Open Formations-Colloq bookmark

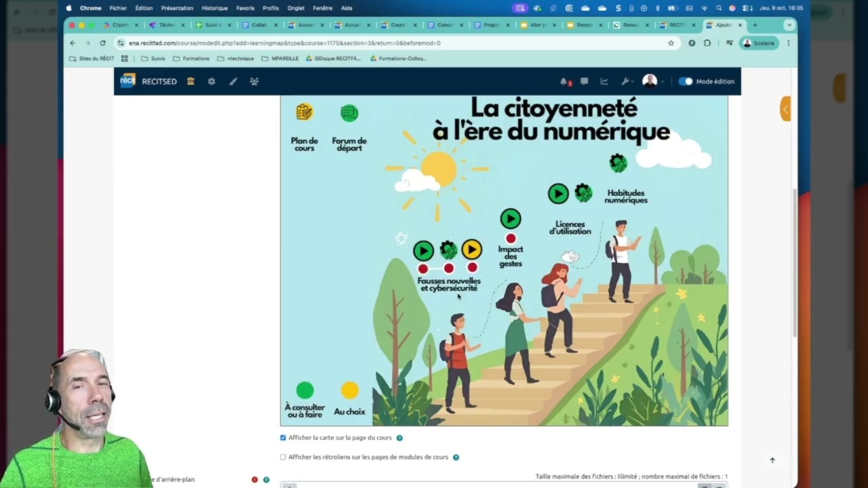click(399, 58)
